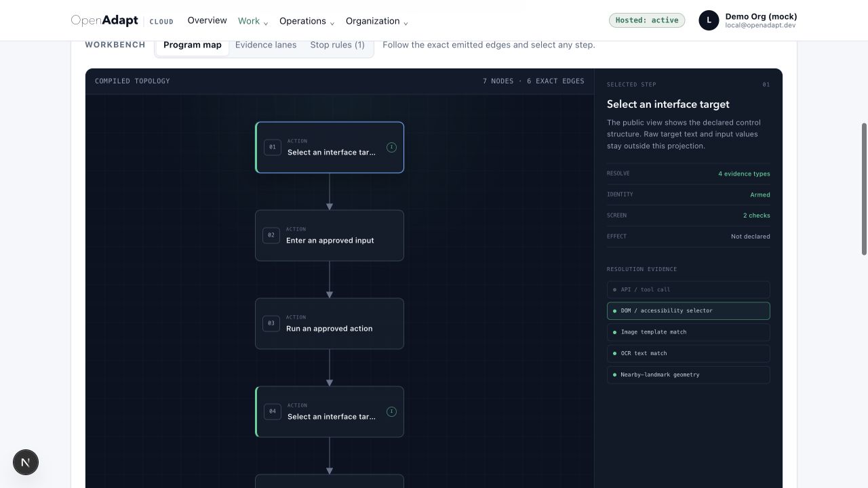Select the Enter an approved input node

tap(330, 235)
